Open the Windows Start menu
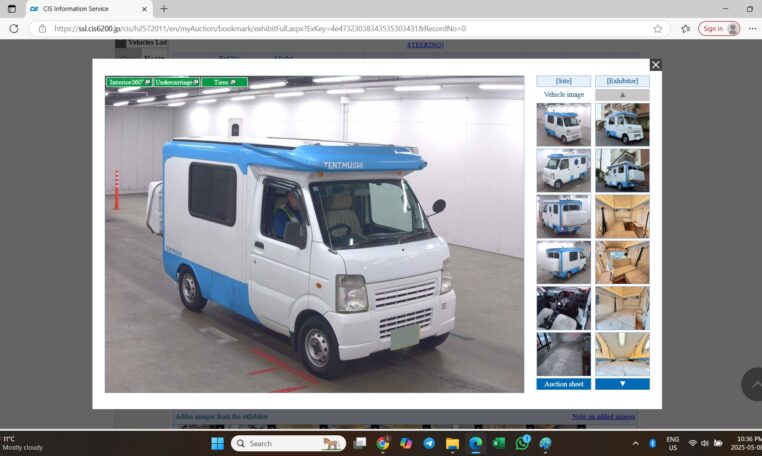762x456 pixels. click(x=217, y=443)
